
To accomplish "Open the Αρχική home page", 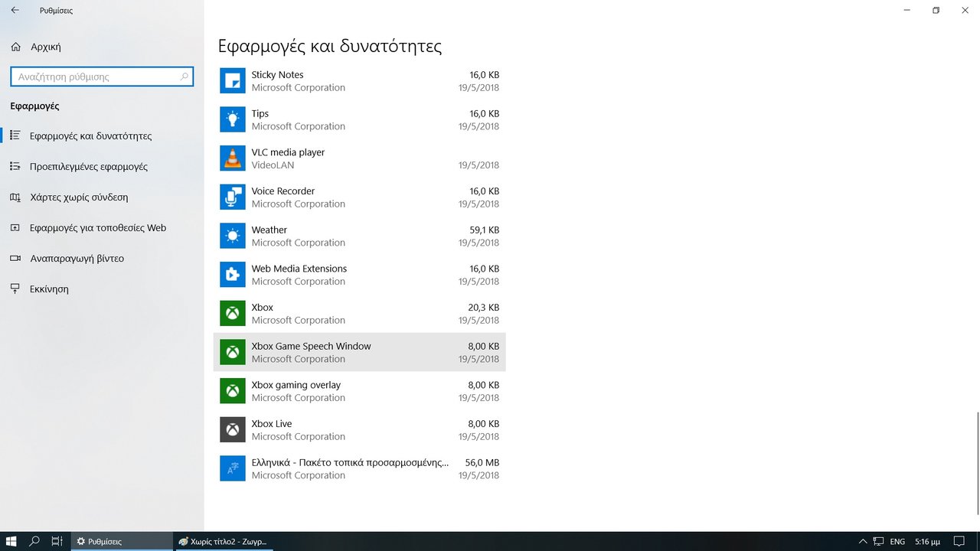I will tap(36, 47).
